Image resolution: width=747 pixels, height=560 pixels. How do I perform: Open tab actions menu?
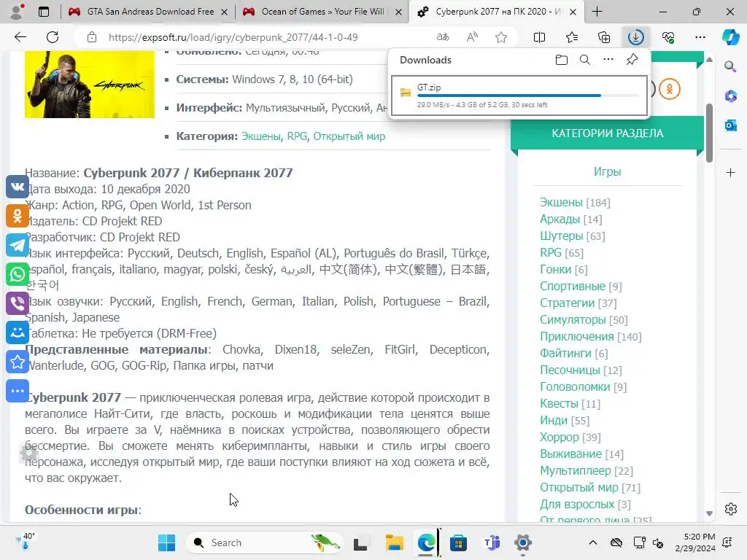[x=43, y=12]
